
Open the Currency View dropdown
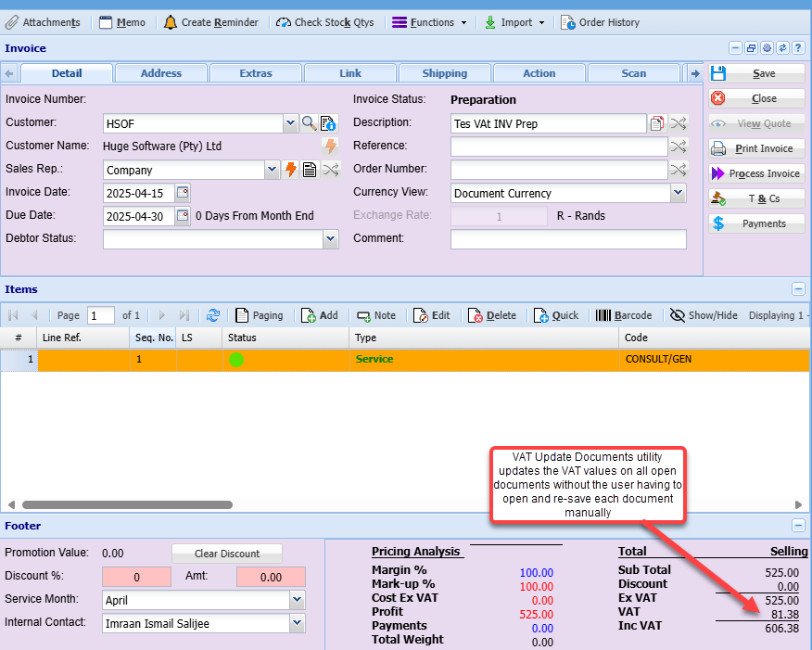pyautogui.click(x=678, y=193)
